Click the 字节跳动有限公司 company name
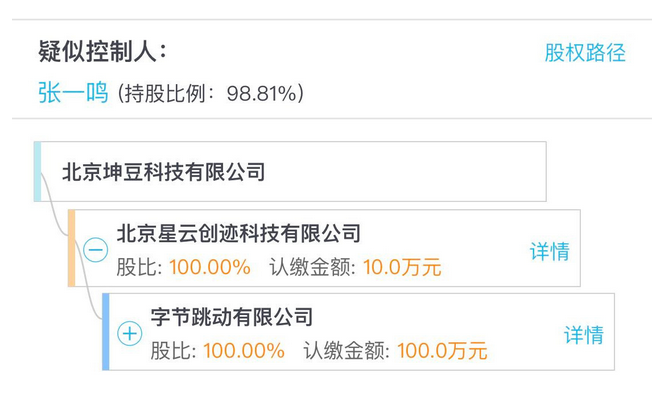The height and width of the screenshot is (405, 667). pyautogui.click(x=232, y=318)
